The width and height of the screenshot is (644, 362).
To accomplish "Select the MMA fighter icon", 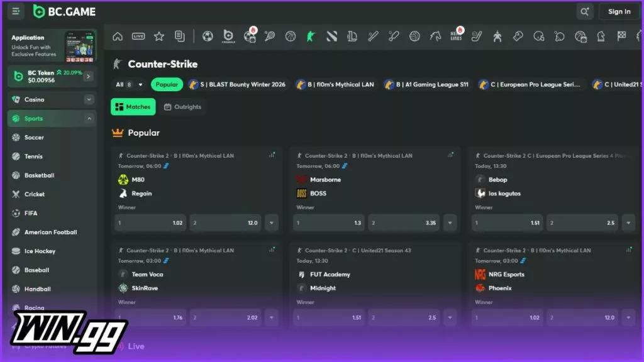I will pos(497,36).
